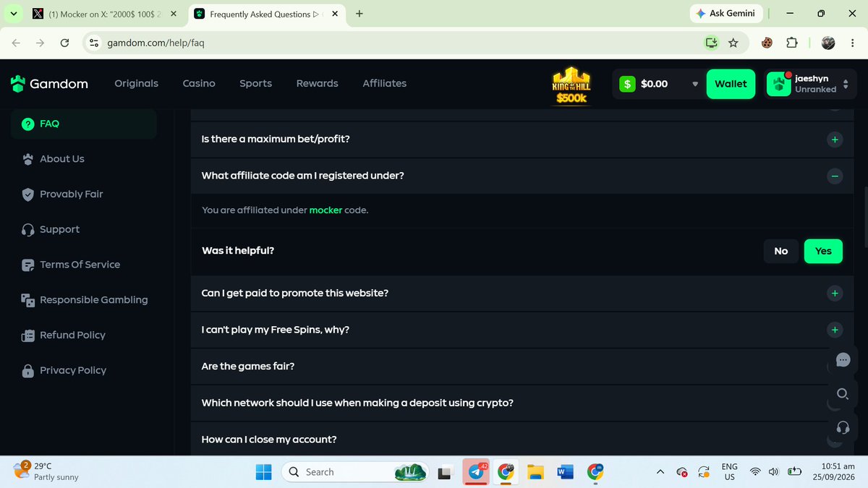Open the Originals menu
Screen dimensions: 868x488
[136, 84]
